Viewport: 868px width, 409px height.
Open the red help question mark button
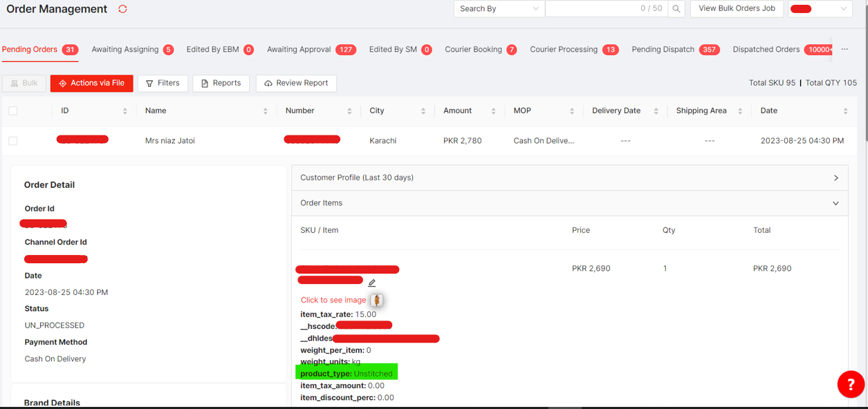click(850, 384)
